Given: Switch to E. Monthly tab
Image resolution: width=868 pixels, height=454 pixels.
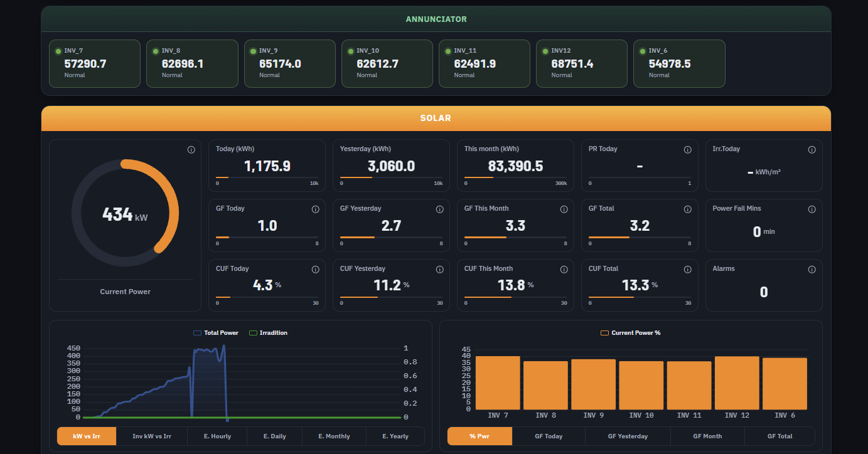Looking at the screenshot, I should pos(334,436).
